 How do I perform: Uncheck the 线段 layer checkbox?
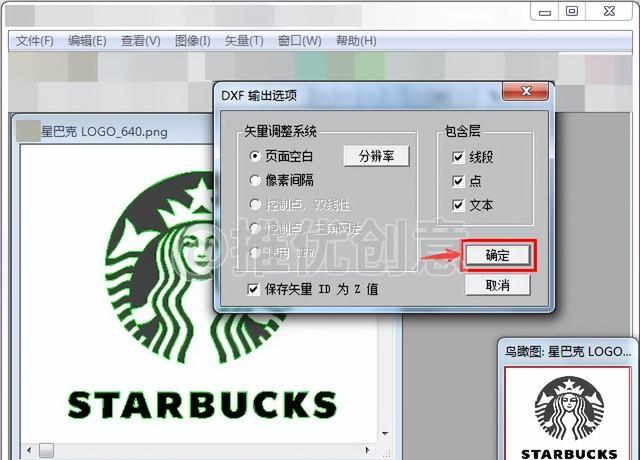point(458,157)
